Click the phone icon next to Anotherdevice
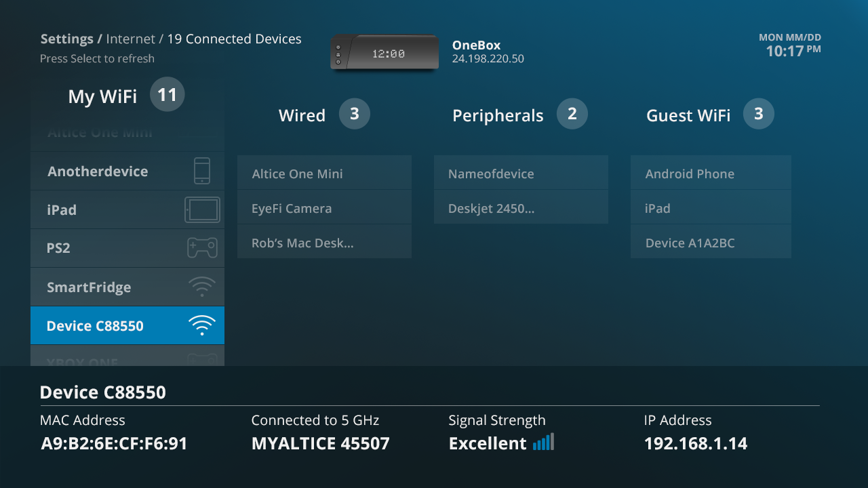 202,171
